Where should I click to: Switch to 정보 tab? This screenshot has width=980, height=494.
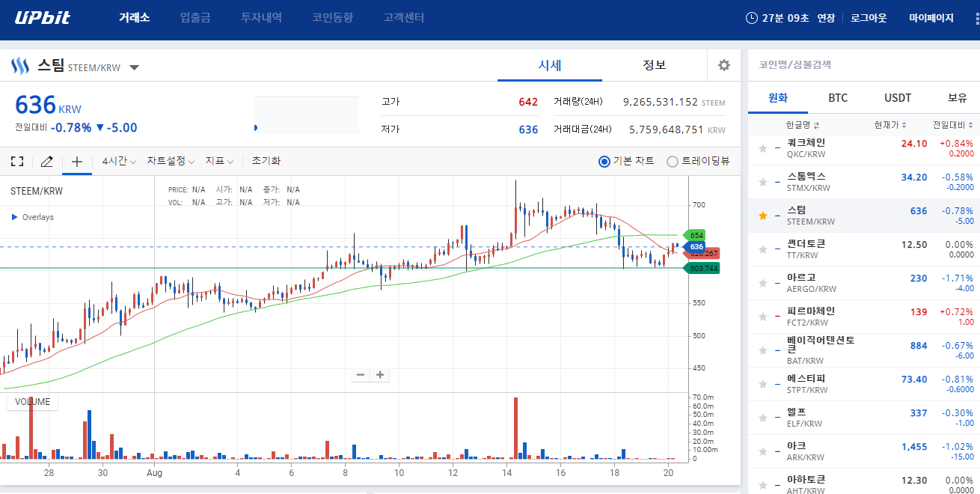(655, 65)
